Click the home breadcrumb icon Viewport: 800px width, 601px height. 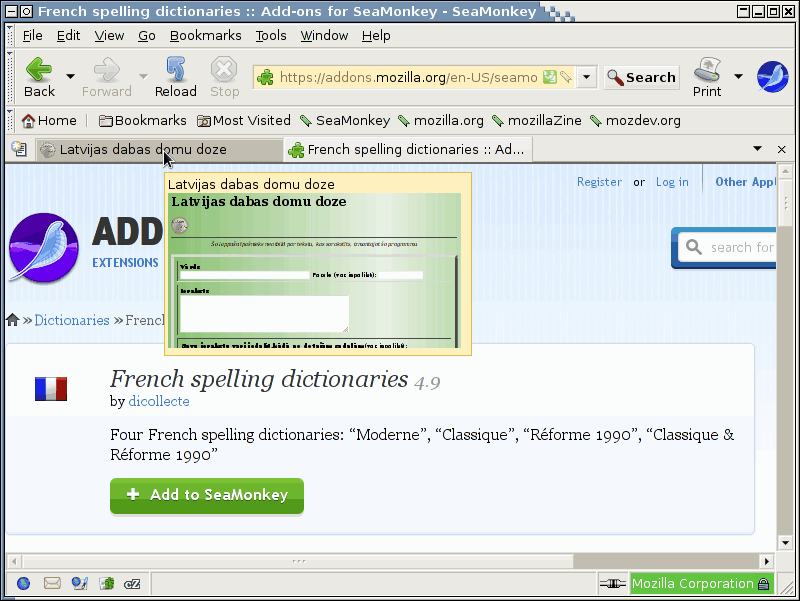13,320
